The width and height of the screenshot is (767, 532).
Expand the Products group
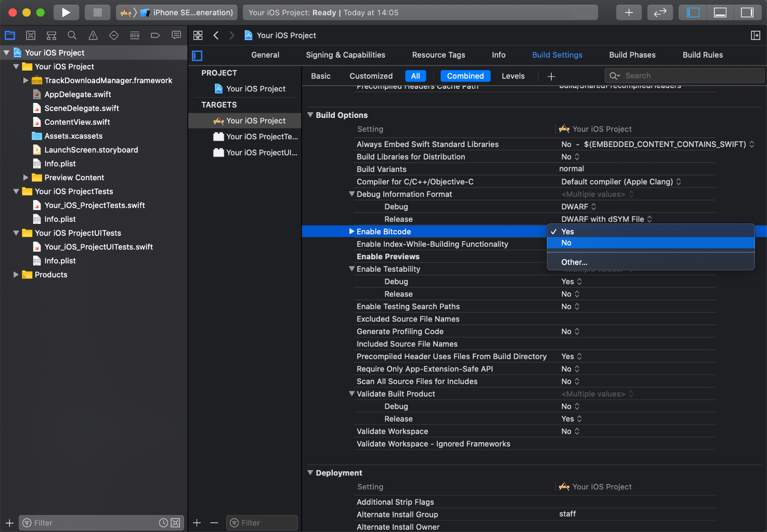[16, 275]
